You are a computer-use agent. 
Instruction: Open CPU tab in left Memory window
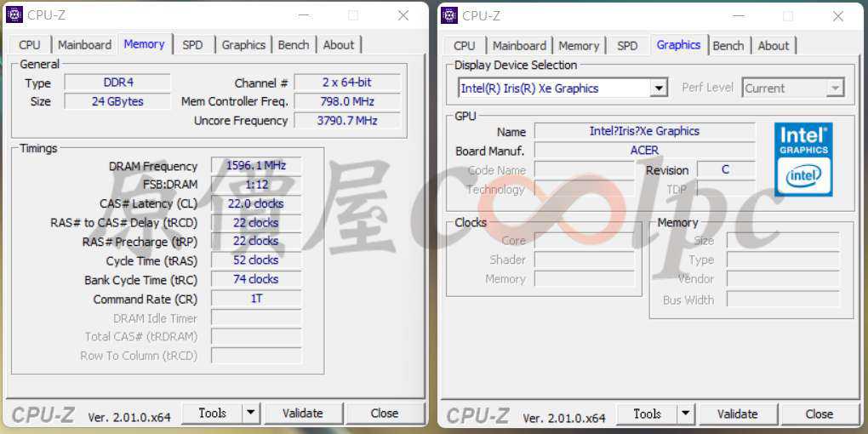29,45
